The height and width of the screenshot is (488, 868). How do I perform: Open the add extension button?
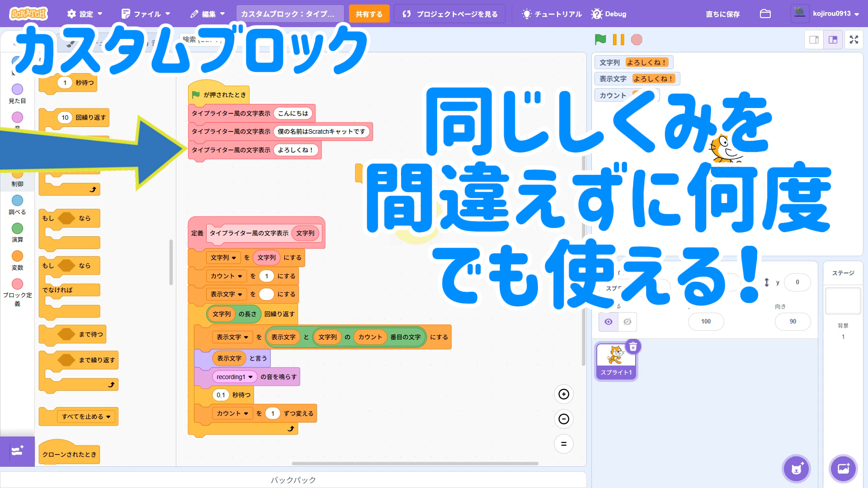pos(17,451)
